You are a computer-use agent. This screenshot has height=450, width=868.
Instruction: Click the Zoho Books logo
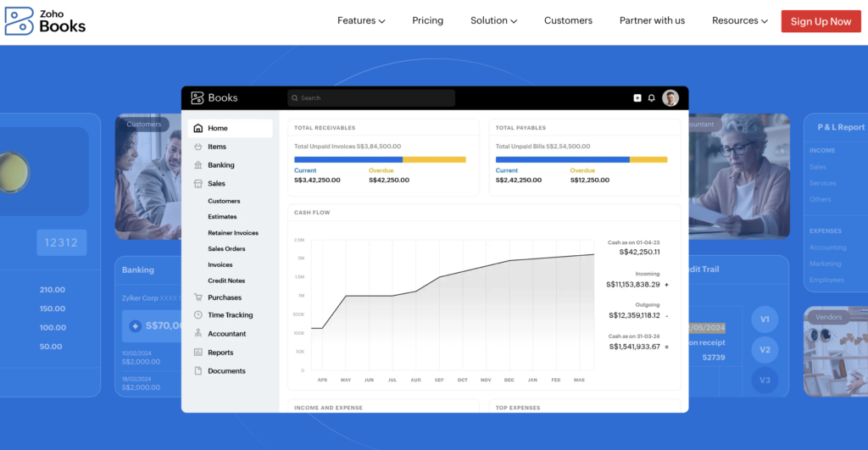click(x=46, y=20)
